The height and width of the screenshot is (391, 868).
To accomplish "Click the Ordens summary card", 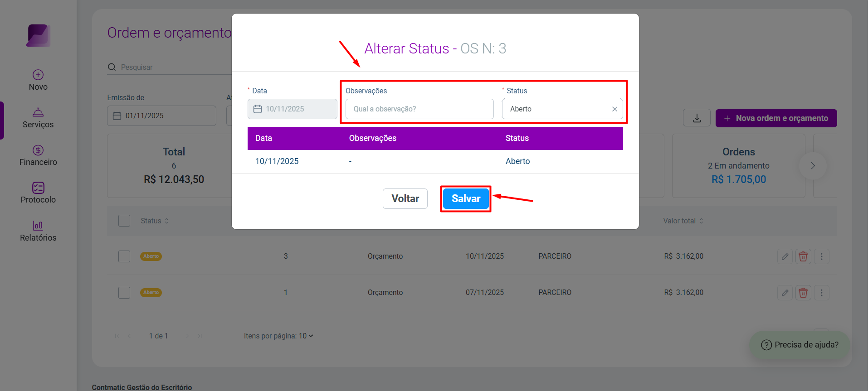I will [738, 166].
